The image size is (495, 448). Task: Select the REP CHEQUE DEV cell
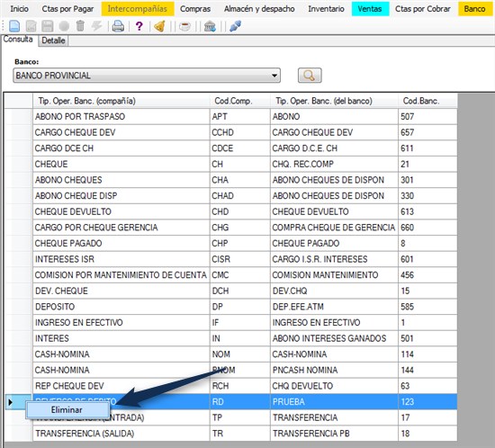(121, 386)
